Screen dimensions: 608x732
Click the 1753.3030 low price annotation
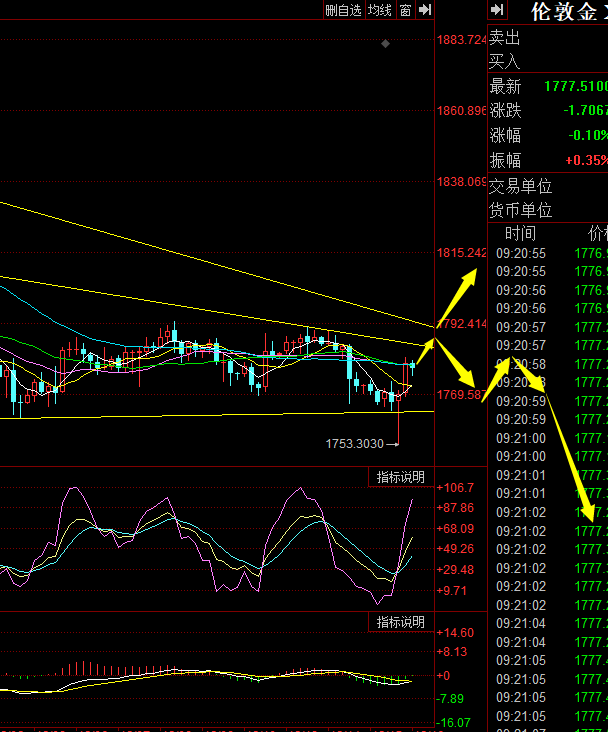pyautogui.click(x=354, y=443)
